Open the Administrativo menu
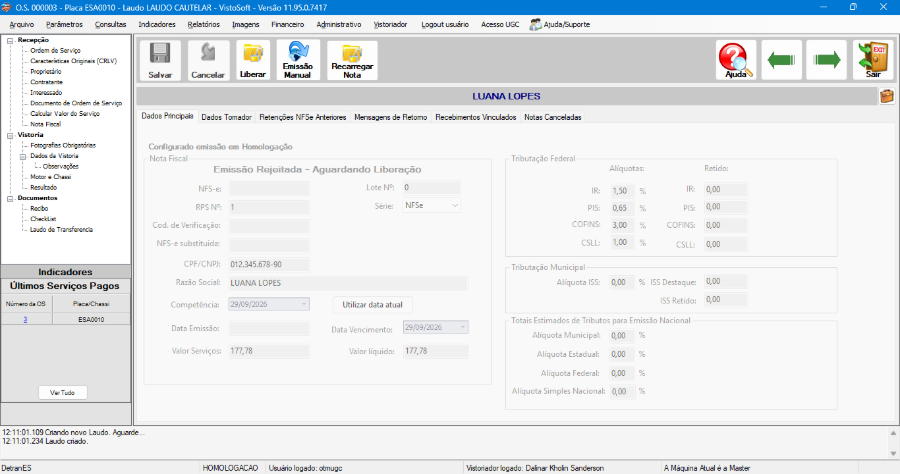The width and height of the screenshot is (900, 474). tap(339, 25)
